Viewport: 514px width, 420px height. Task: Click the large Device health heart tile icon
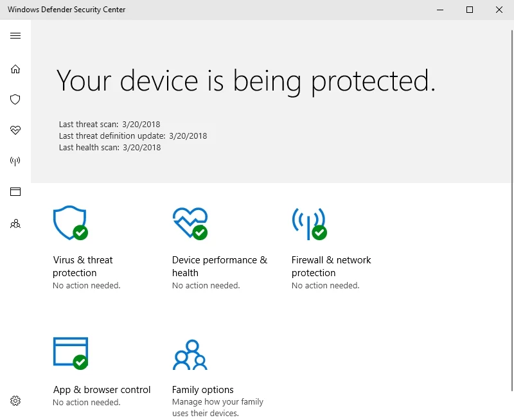coord(190,222)
